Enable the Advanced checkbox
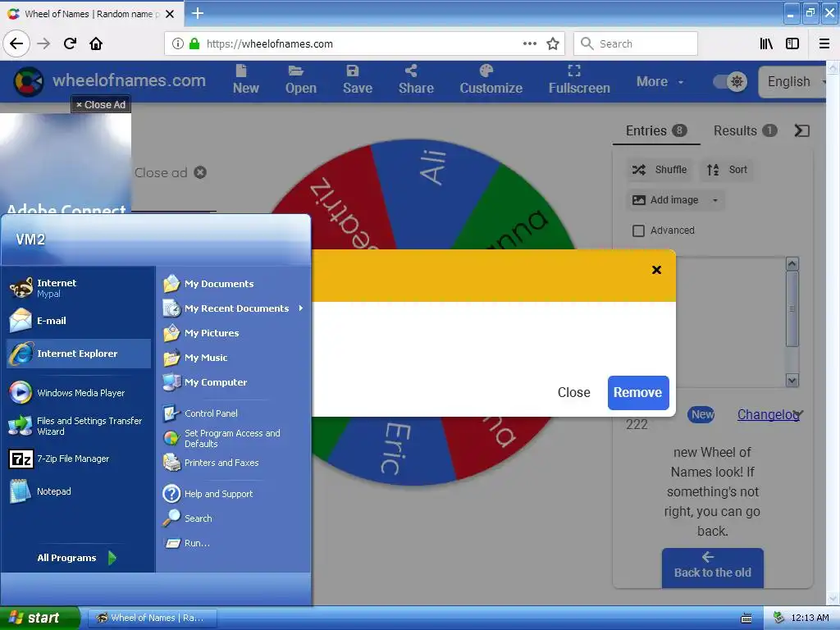Screen dimensions: 840x630 pyautogui.click(x=638, y=231)
